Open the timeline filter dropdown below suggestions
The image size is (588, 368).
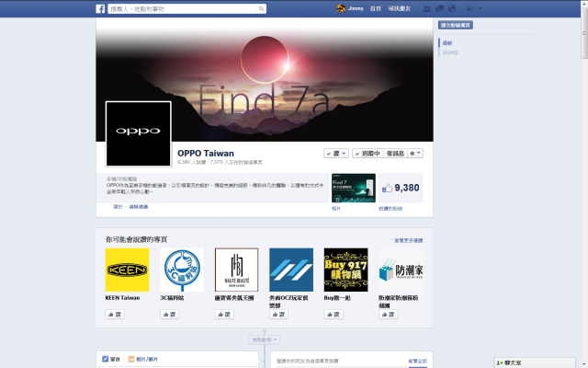point(265,339)
